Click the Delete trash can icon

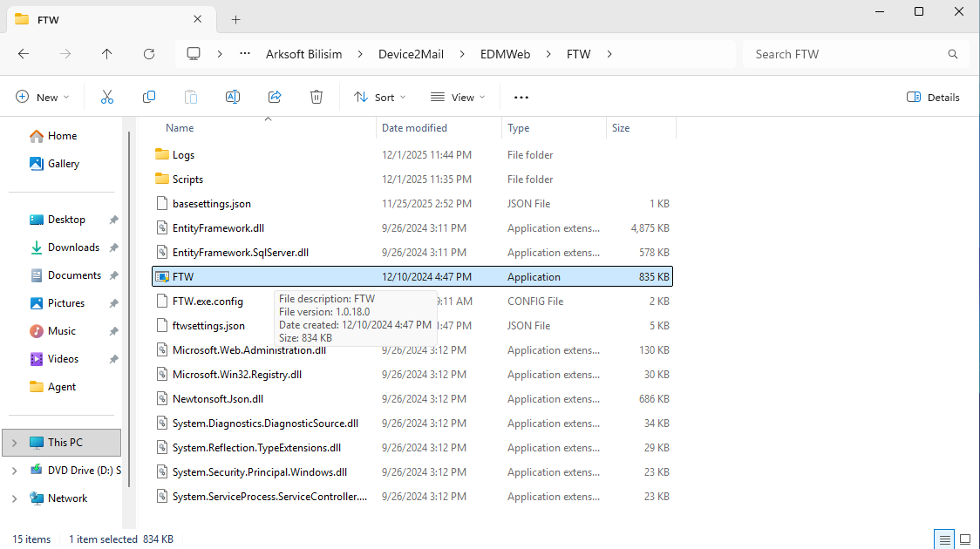(316, 97)
